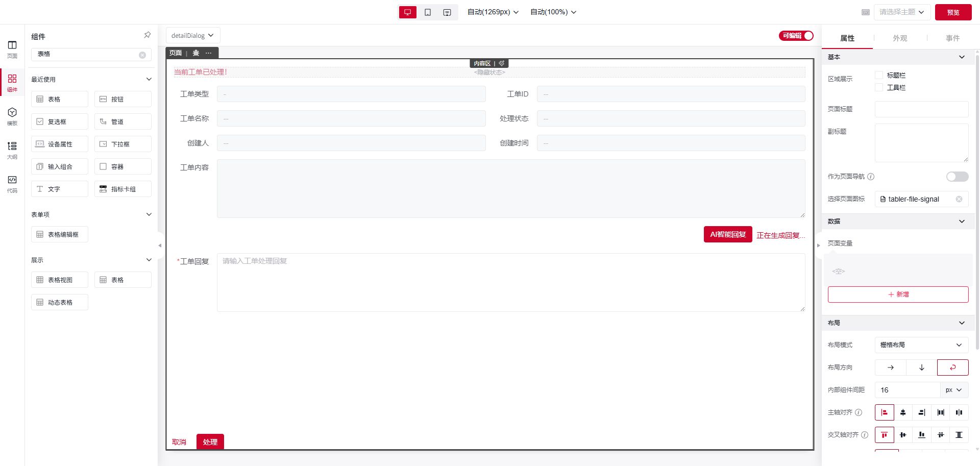The height and width of the screenshot is (466, 980).
Task: Click the 预览 preview button
Action: [x=953, y=12]
